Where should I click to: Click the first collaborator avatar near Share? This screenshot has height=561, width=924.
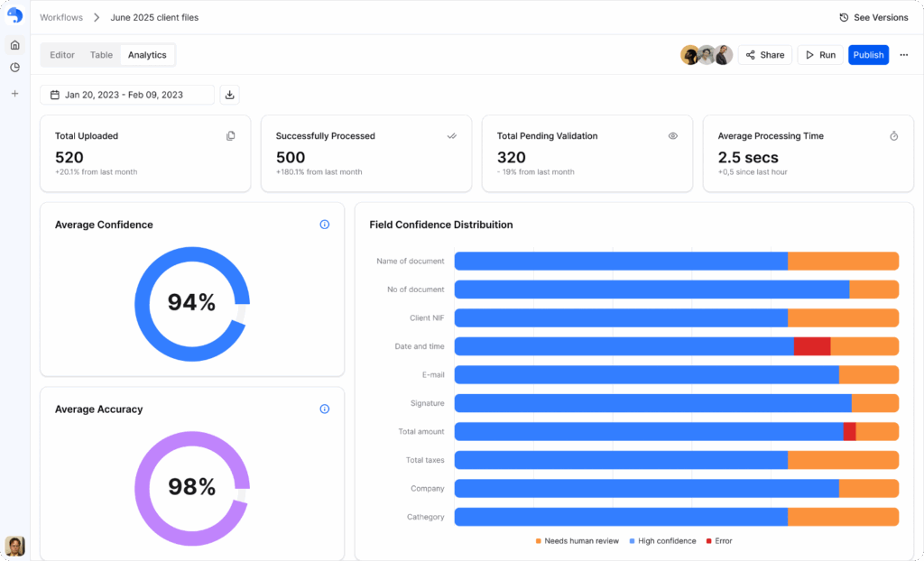click(690, 54)
